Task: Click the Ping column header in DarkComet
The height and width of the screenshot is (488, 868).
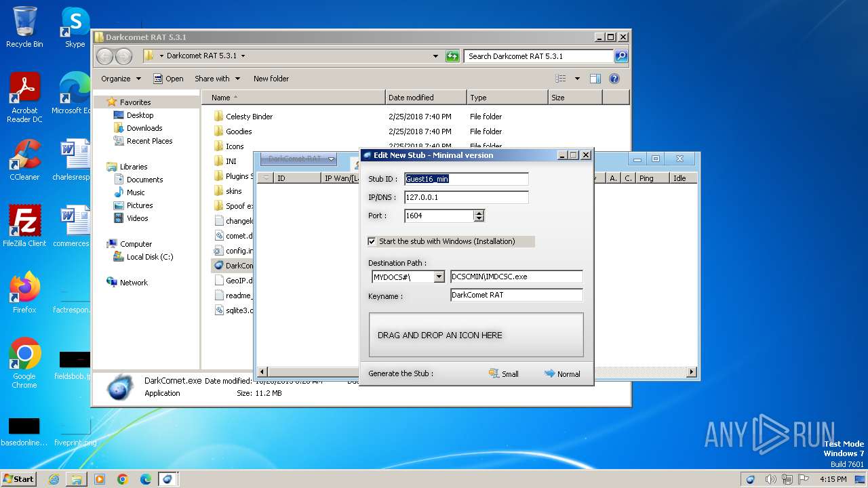Action: pos(652,178)
